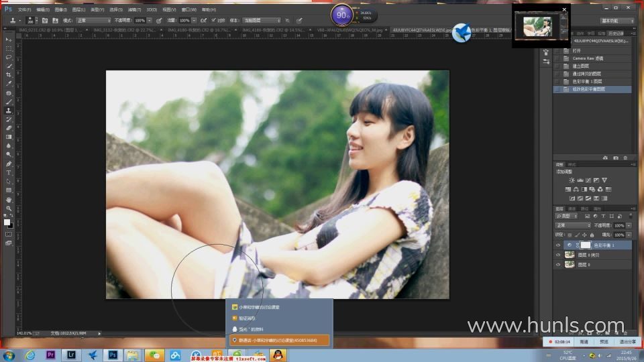644x362 pixels.
Task: Hide the 图层 0 layer
Action: tap(557, 265)
